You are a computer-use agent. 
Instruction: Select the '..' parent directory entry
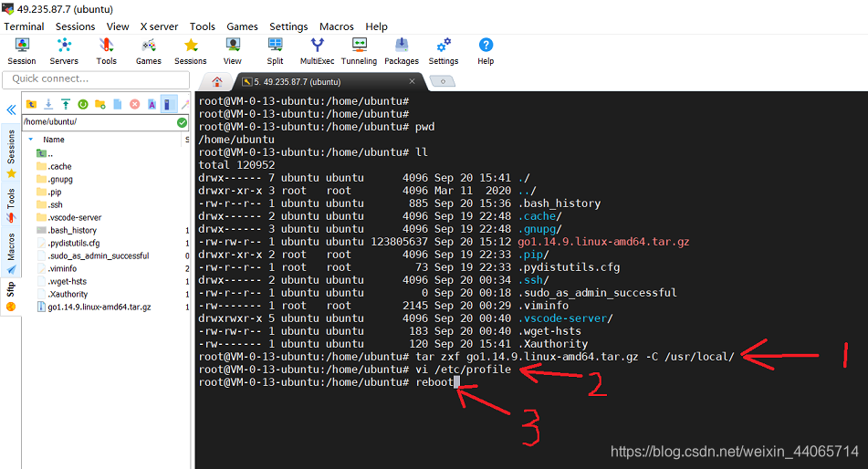45,153
